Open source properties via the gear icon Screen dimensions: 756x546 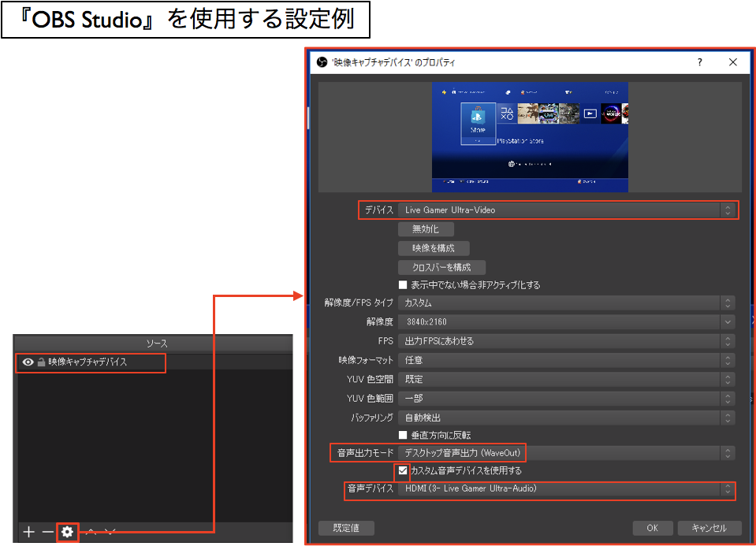click(67, 532)
